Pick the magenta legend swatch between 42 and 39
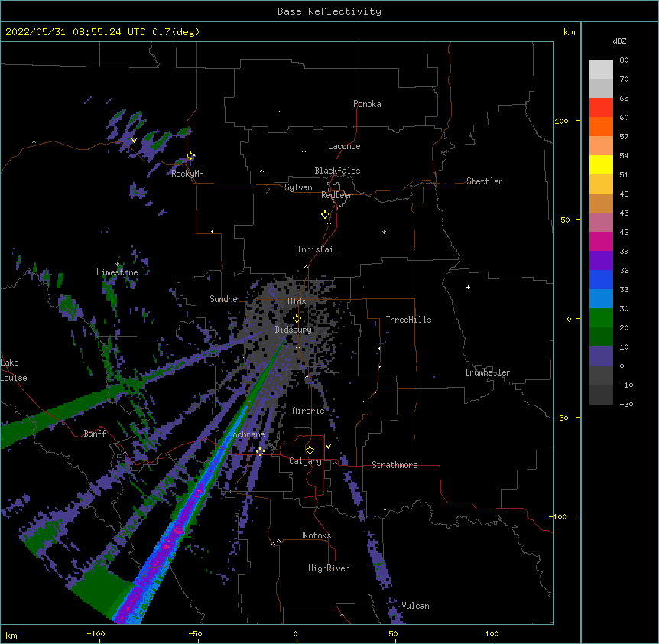The height and width of the screenshot is (644, 659). click(x=601, y=241)
